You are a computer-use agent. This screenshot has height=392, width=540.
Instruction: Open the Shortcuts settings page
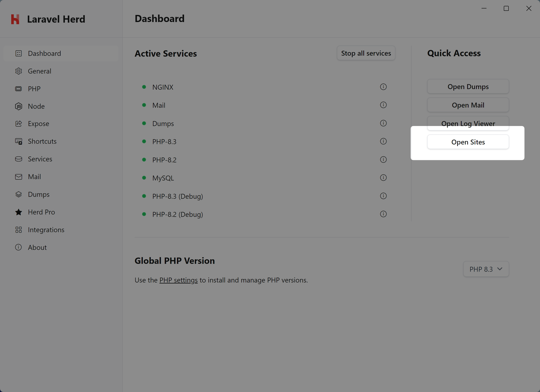42,141
